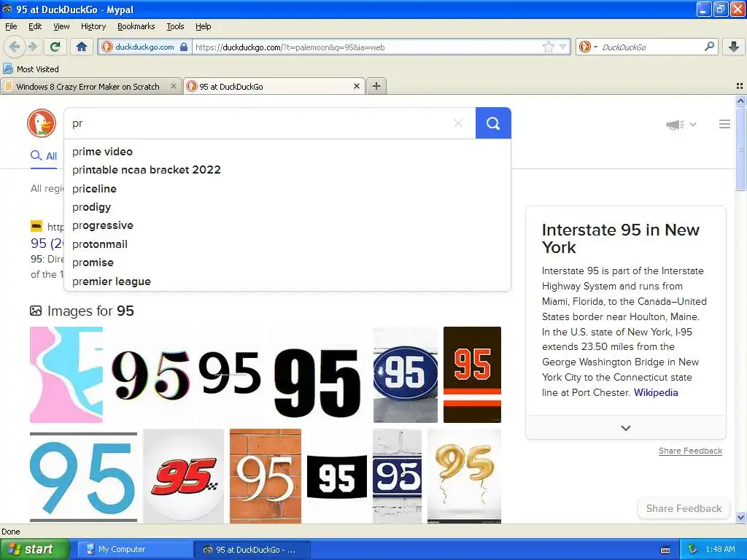Click the list all tabs icon
Image resolution: width=747 pixels, height=560 pixels.
coord(740,86)
